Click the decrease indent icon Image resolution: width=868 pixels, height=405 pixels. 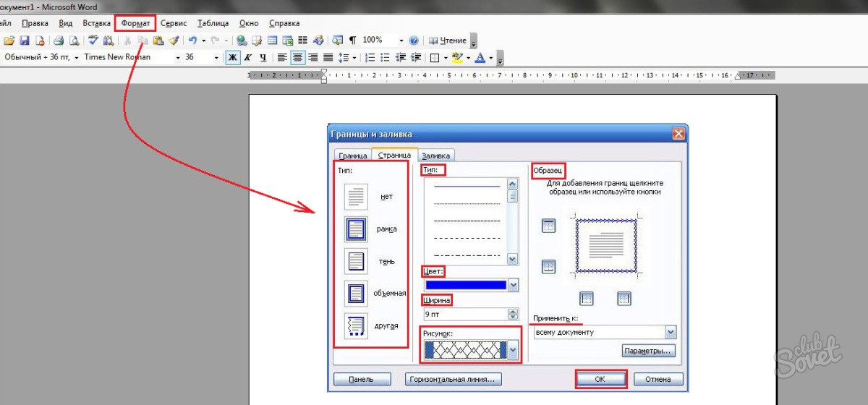click(x=400, y=57)
